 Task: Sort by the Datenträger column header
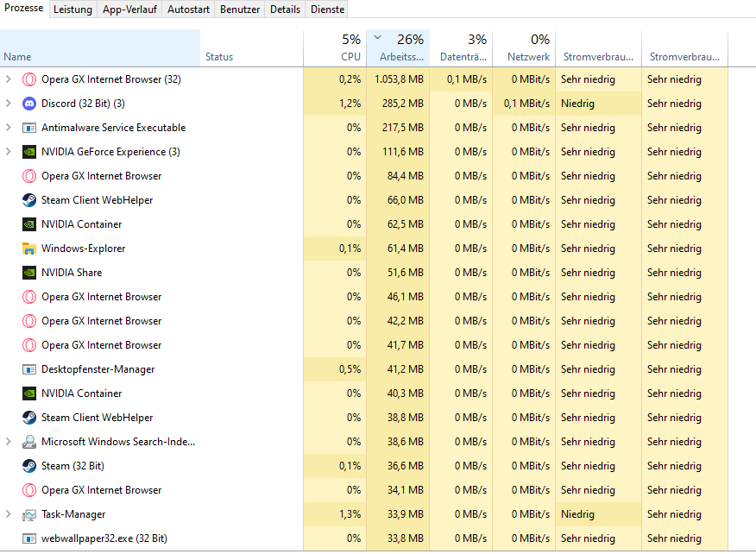(461, 47)
